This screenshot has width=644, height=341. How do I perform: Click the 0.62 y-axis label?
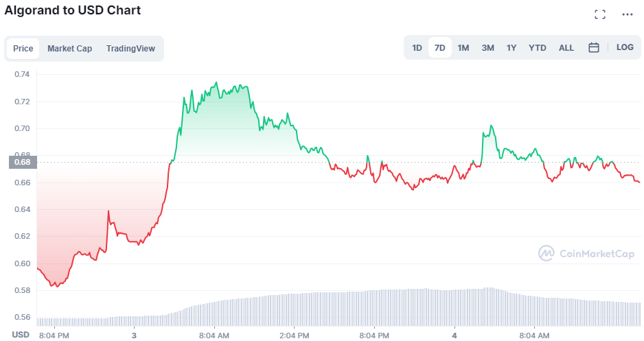coord(22,236)
